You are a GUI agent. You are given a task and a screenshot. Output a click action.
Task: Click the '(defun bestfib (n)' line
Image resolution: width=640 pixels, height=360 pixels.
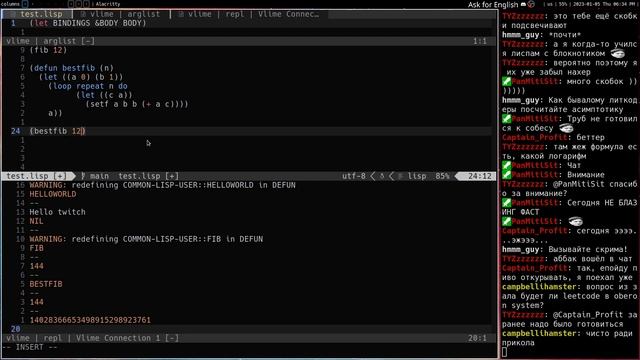pyautogui.click(x=72, y=68)
